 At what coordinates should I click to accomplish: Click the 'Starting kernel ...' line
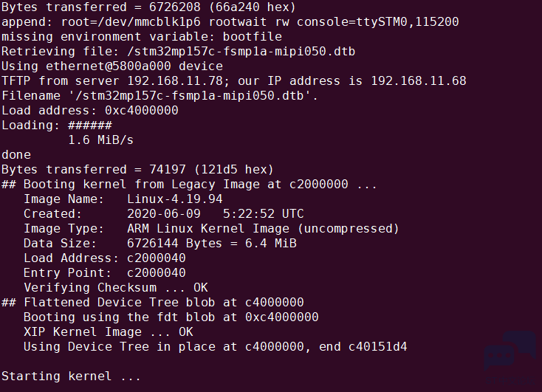(x=71, y=376)
